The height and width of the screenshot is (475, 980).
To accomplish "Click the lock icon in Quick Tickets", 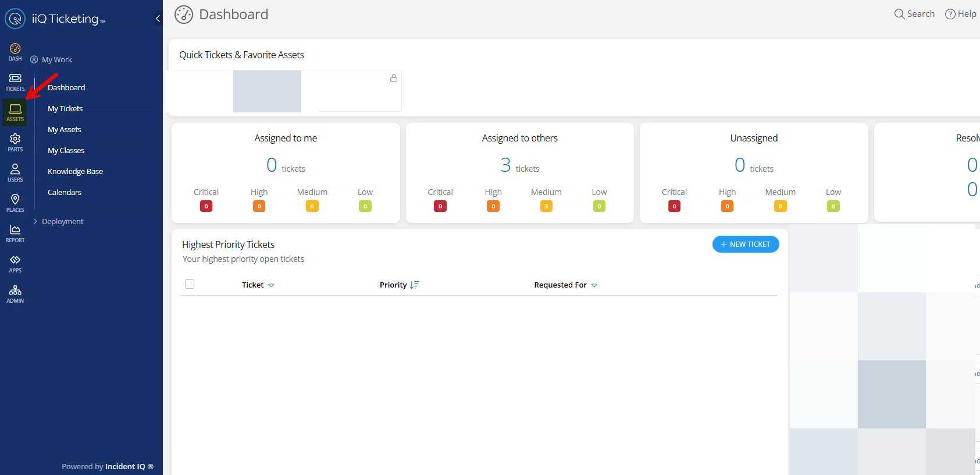I will tap(394, 79).
